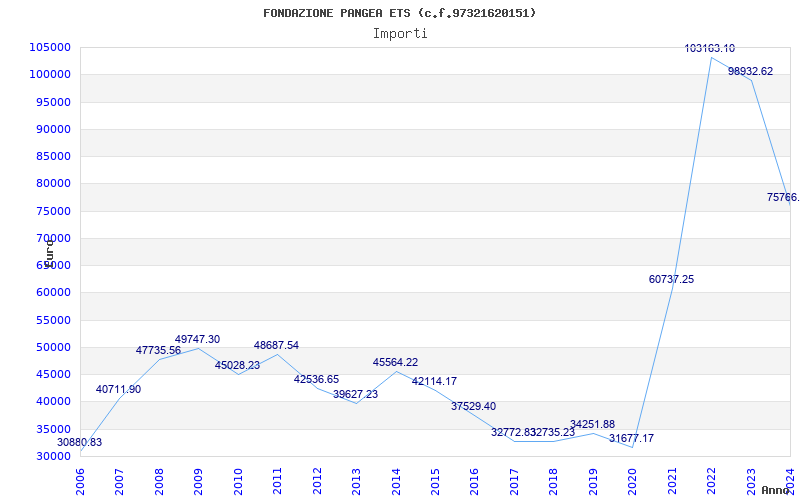Viewport: 800px width, 500px height.
Task: Click the x-axis year 2011
Action: tap(278, 481)
